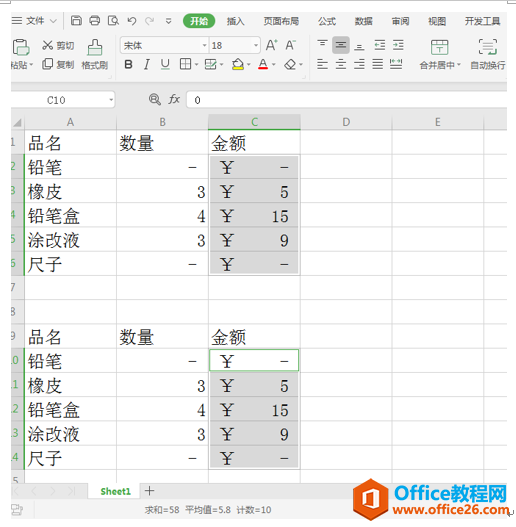Click the cell borders icon
Image resolution: width=516 pixels, height=527 pixels.
pos(185,64)
